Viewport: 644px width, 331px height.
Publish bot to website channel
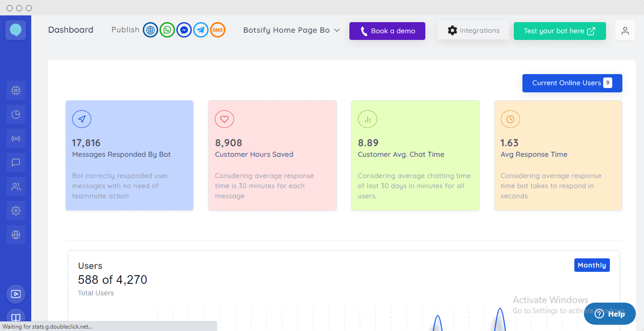pyautogui.click(x=150, y=30)
